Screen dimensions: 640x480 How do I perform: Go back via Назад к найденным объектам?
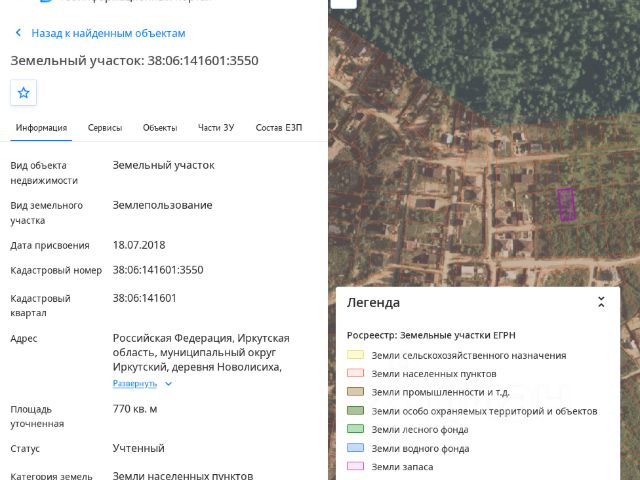click(108, 33)
